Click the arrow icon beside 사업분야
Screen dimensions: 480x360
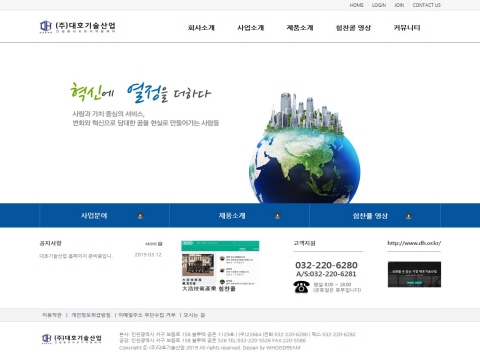click(x=140, y=216)
